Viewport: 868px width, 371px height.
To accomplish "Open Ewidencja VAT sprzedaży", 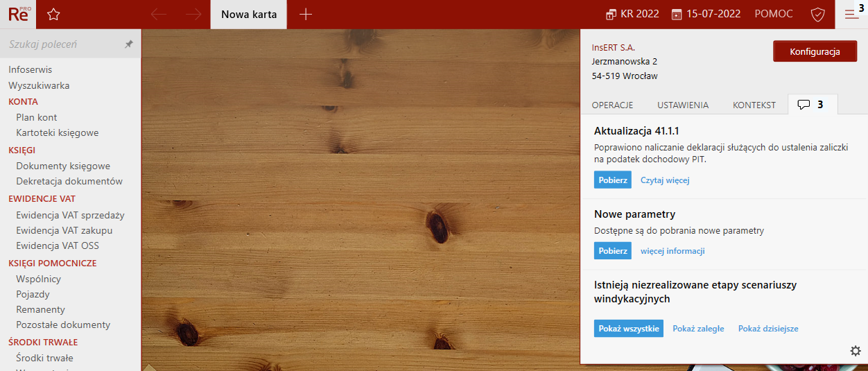I will [x=70, y=215].
